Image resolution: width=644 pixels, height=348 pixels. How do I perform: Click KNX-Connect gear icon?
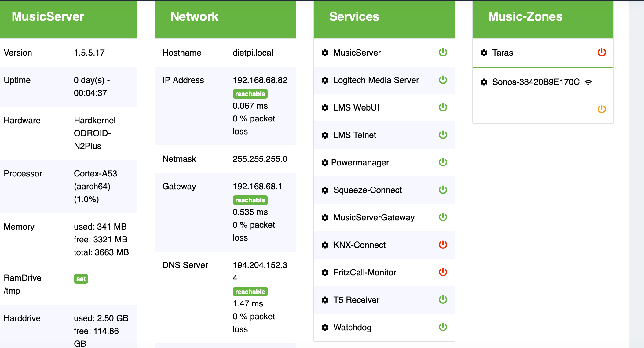(x=325, y=245)
